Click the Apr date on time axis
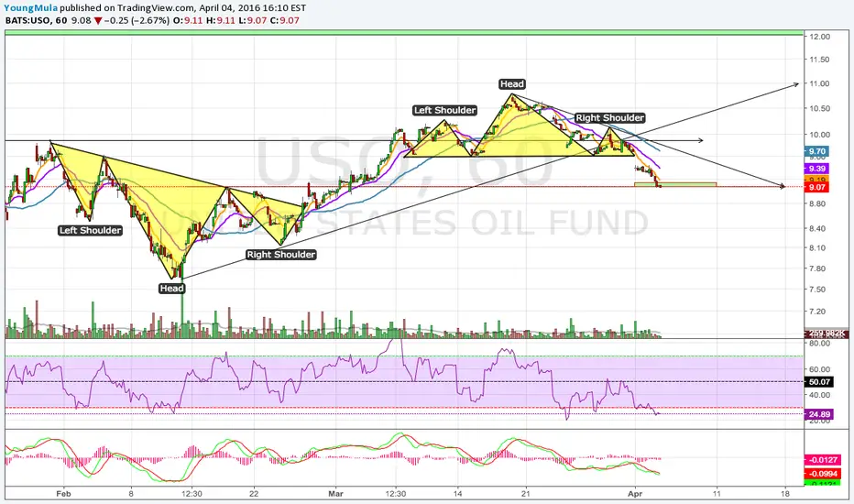Viewport: 854px width, 504px height. tap(635, 494)
